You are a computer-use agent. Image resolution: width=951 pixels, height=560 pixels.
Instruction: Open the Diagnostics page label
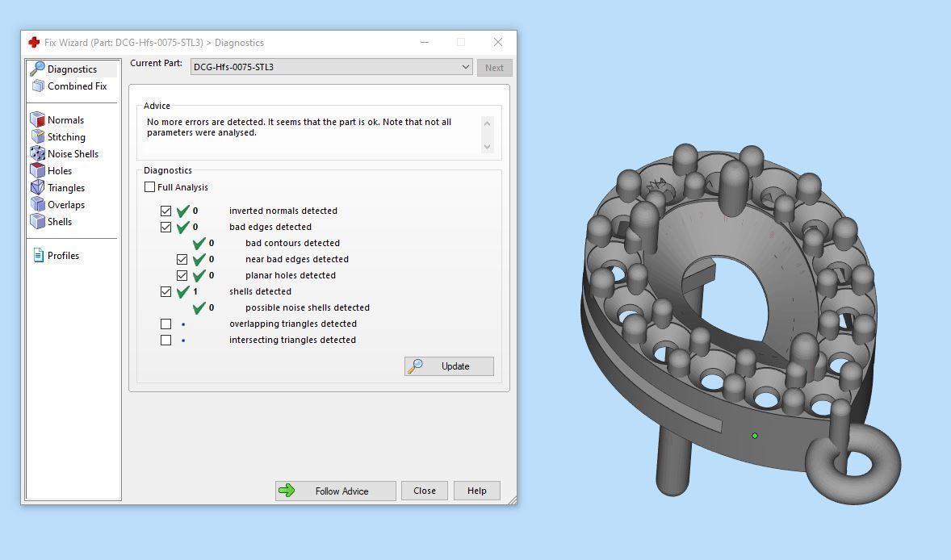tap(72, 69)
